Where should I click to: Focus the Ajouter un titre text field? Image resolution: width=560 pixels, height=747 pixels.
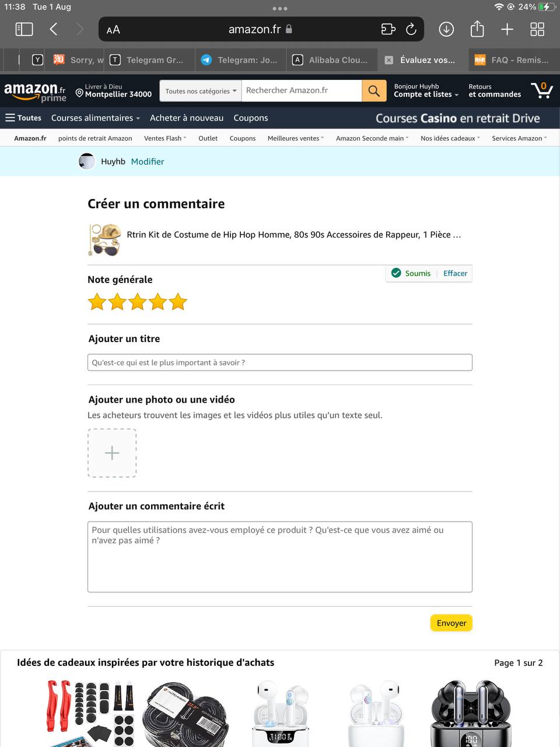(279, 362)
